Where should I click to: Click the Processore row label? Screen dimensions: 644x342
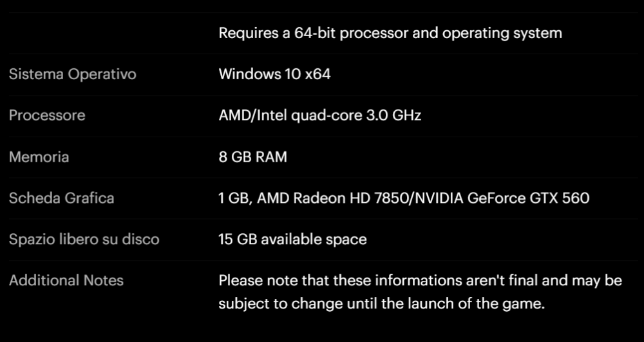(47, 115)
